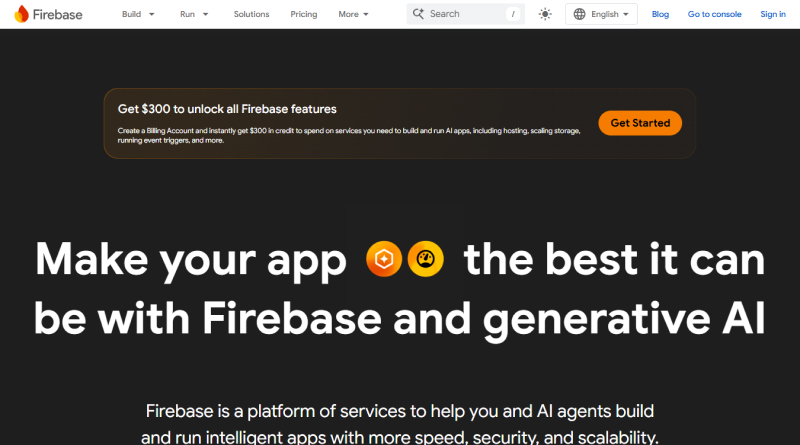Click the Sign in link

tap(772, 14)
